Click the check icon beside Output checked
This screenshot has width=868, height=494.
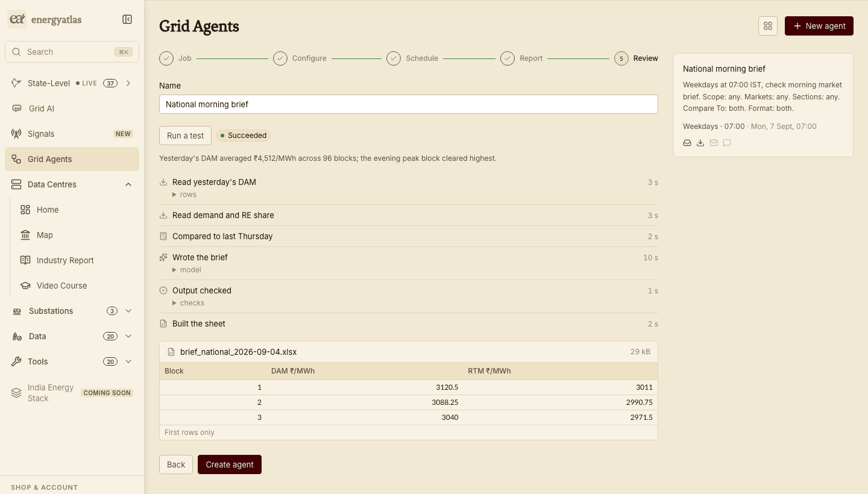163,290
